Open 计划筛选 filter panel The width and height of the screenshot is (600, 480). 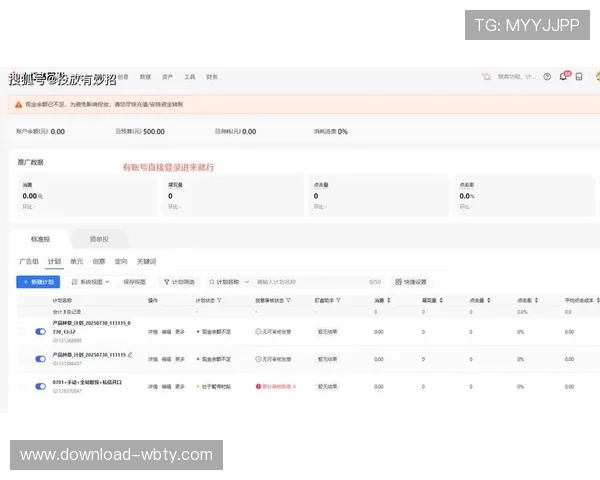coord(179,282)
